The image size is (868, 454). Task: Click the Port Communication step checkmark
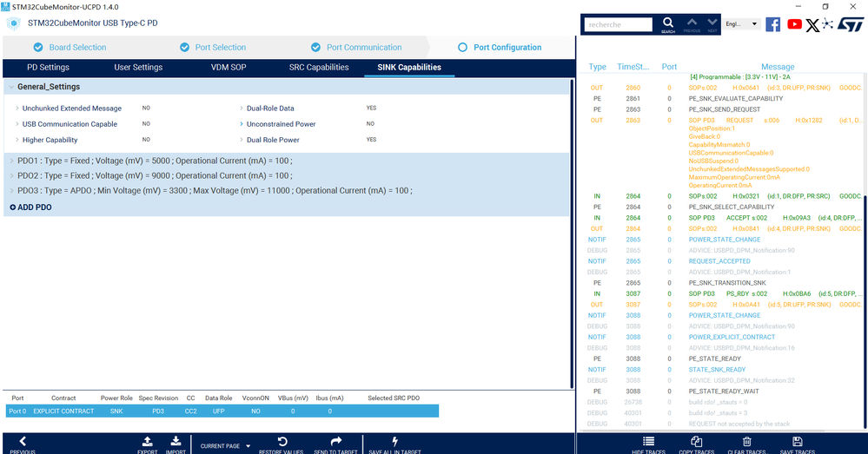315,48
